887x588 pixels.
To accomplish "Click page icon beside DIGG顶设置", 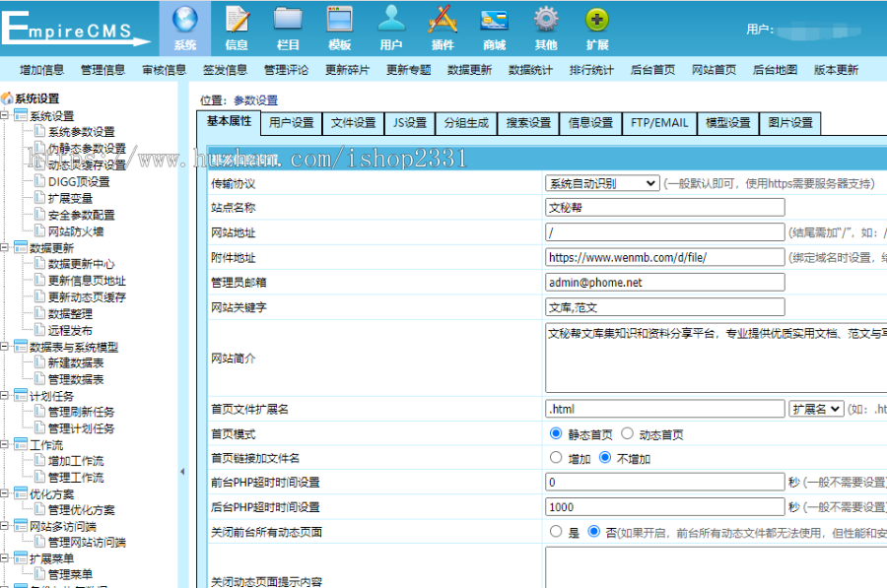I will (x=39, y=181).
